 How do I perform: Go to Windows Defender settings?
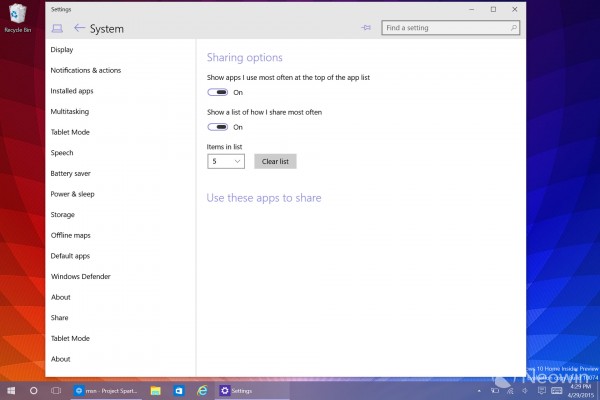80,276
